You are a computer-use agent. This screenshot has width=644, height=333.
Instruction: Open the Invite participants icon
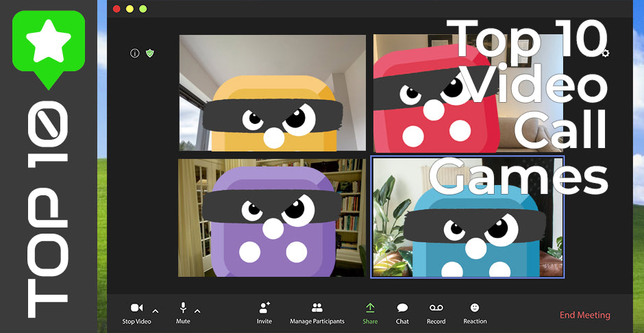[264, 308]
